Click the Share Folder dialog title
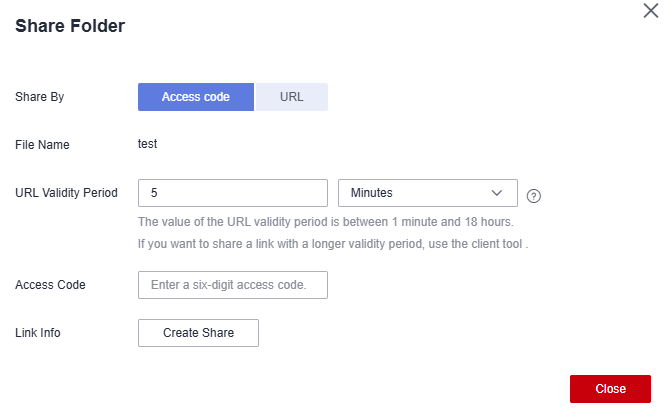Image resolution: width=671 pixels, height=416 pixels. pyautogui.click(x=70, y=26)
